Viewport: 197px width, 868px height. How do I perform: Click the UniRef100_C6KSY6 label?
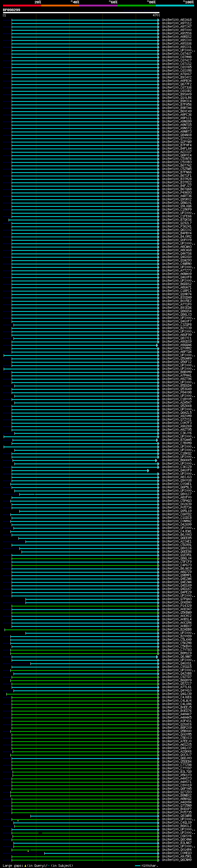pos(177,836)
